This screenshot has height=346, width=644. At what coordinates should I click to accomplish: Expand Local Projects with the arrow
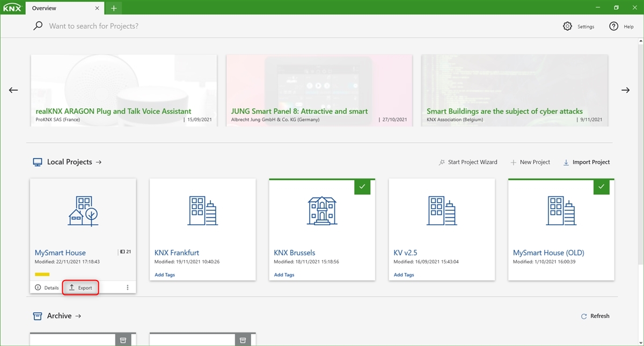coord(98,162)
